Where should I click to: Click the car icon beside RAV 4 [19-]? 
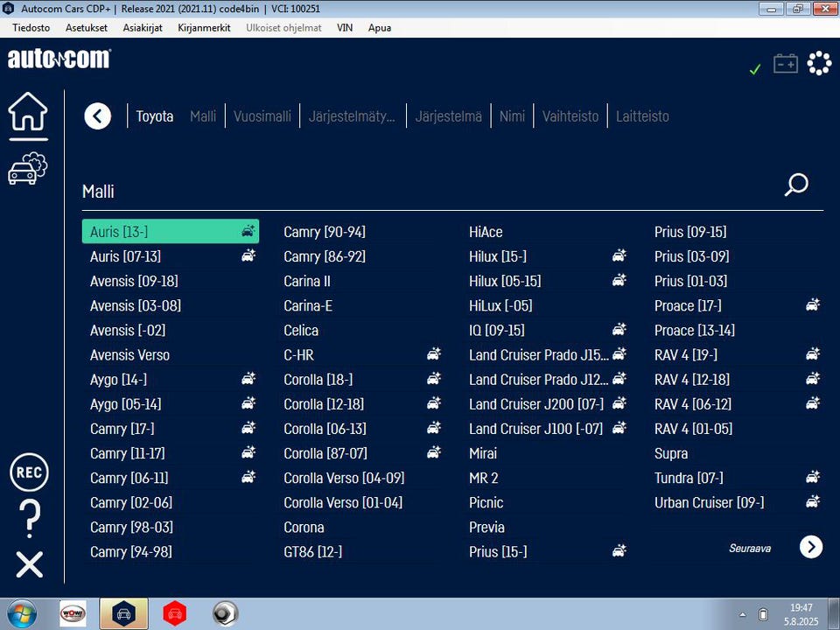point(813,354)
